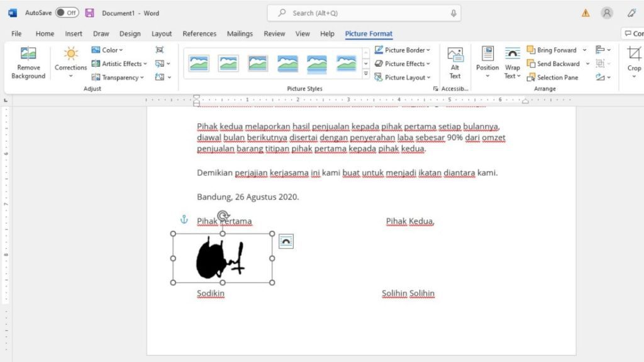Open the Position menu
Screen dimensions: 644x362
[x=487, y=63]
